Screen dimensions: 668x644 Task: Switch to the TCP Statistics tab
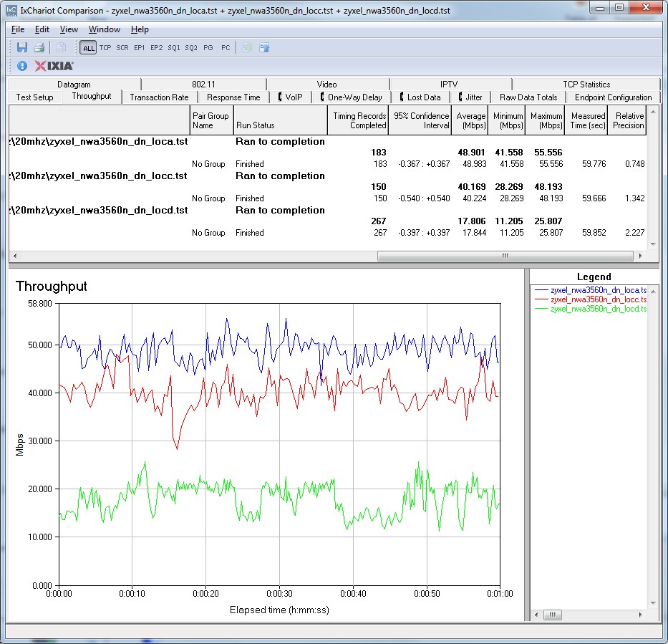pyautogui.click(x=586, y=85)
